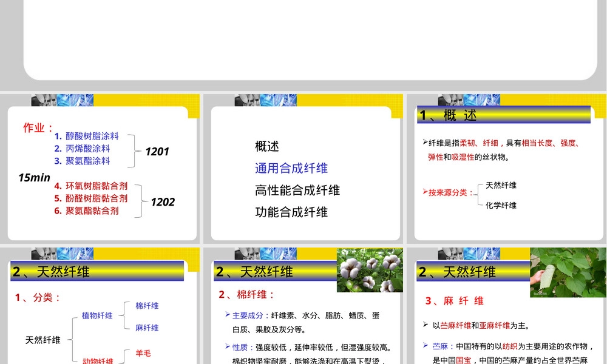Click the red 动物纤维 node
Viewport: 607px width, 364px height.
pyautogui.click(x=98, y=360)
